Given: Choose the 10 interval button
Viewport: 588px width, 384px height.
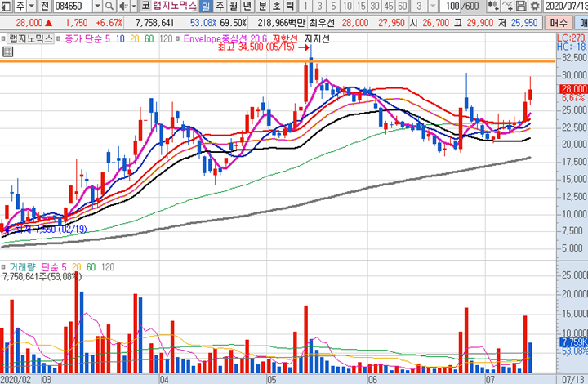Looking at the screenshot, I should [x=347, y=6].
